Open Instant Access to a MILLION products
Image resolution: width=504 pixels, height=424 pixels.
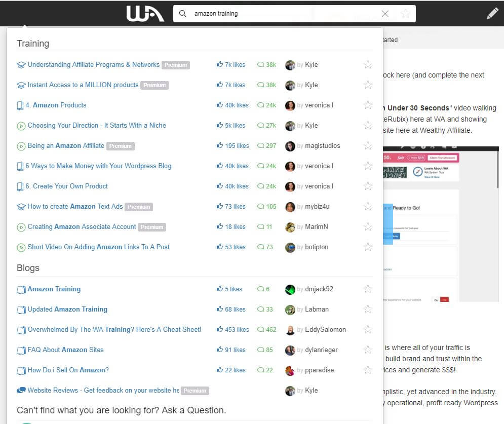(x=83, y=85)
